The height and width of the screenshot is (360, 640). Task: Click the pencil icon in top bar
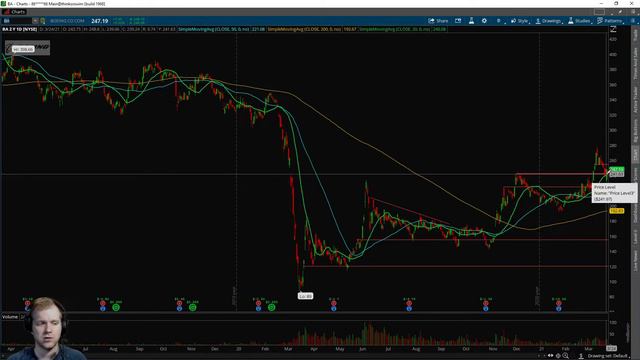click(620, 12)
